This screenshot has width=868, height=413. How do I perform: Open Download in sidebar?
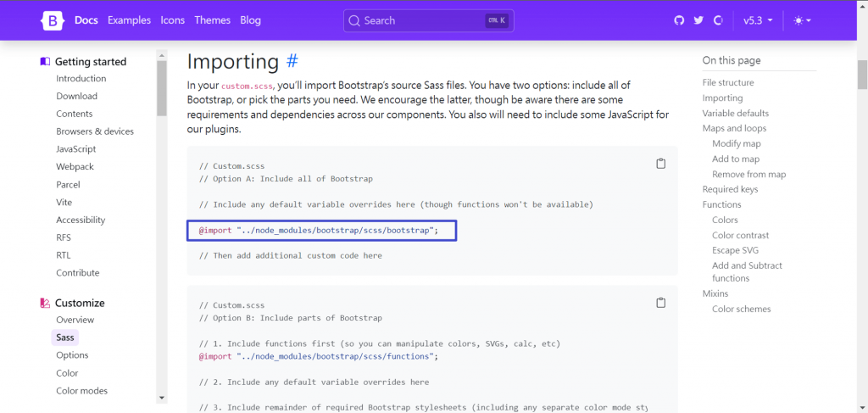[76, 97]
